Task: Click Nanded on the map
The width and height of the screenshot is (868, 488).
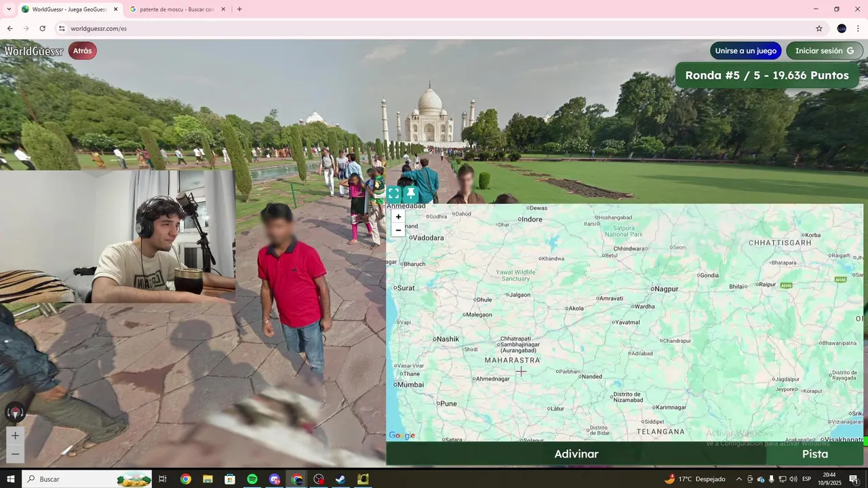Action: point(591,377)
